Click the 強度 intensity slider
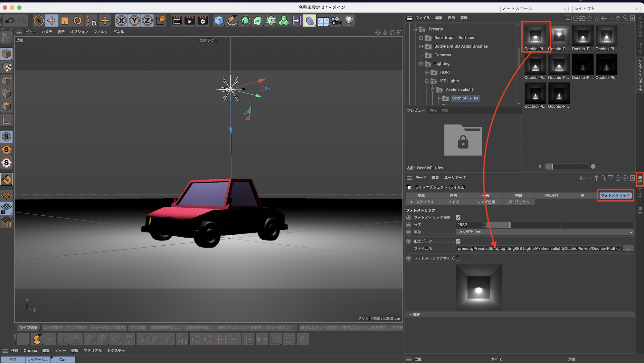This screenshot has width=644, height=363. (560, 225)
